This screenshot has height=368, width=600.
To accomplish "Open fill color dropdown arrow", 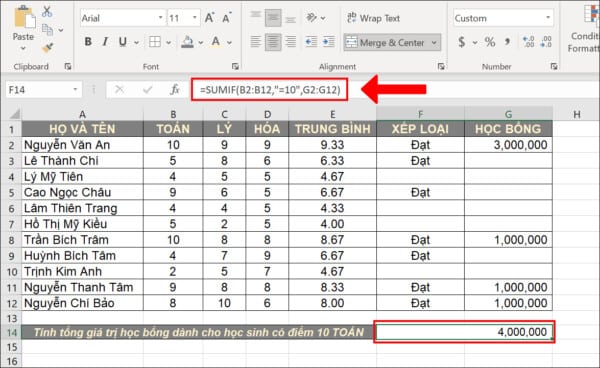I will (x=201, y=42).
